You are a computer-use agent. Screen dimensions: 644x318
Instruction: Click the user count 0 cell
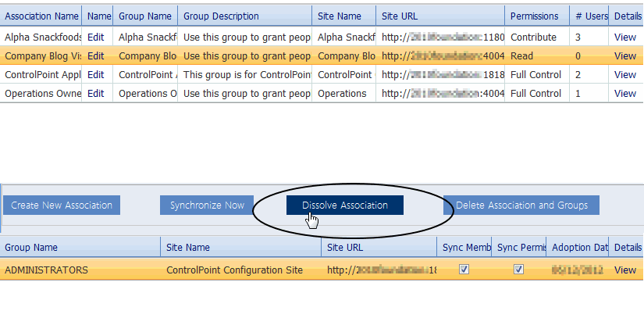coord(589,56)
